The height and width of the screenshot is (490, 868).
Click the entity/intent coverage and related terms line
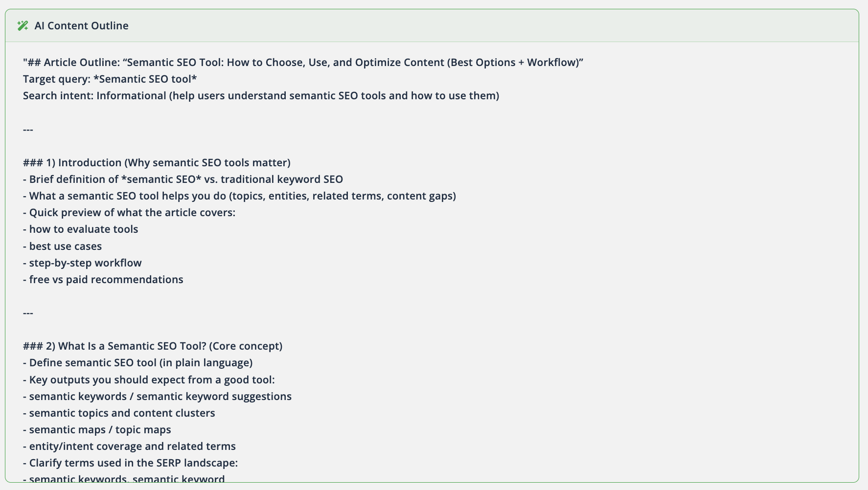pos(129,446)
